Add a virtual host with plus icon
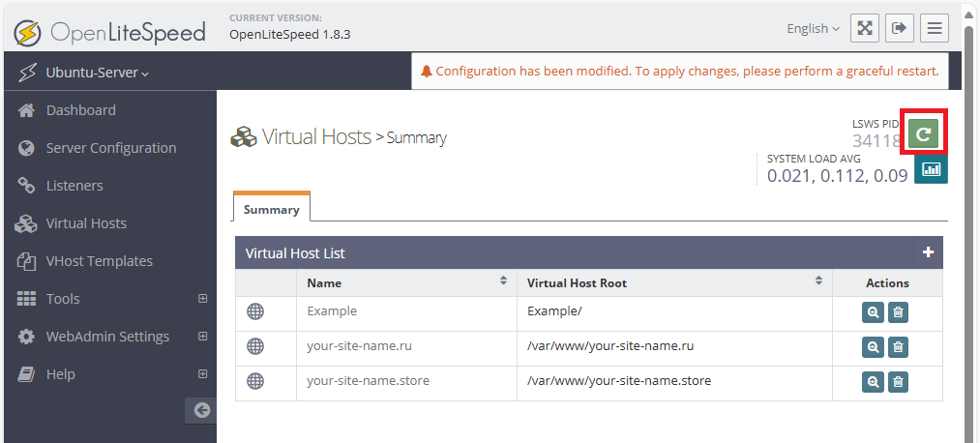 (928, 252)
